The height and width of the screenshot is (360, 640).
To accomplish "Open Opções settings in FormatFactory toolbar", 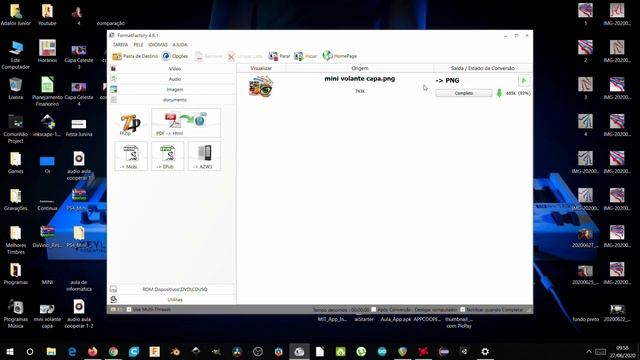I will click(175, 56).
